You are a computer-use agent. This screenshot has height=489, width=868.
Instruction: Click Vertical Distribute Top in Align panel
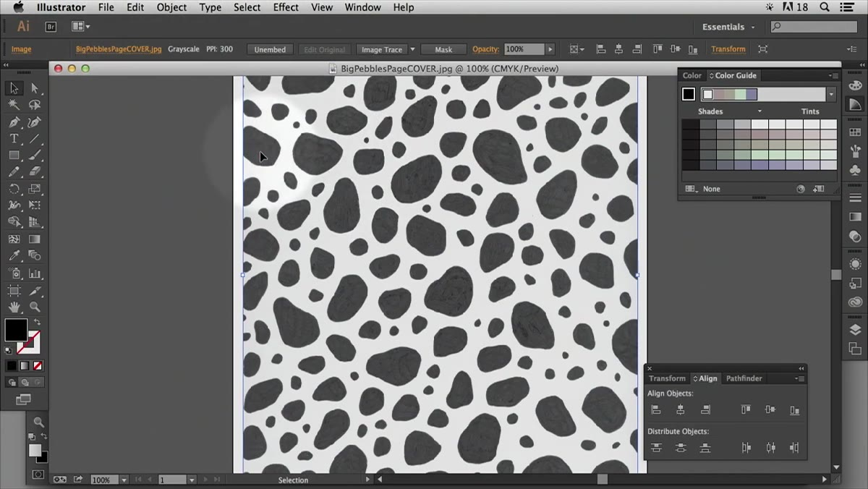tap(656, 448)
